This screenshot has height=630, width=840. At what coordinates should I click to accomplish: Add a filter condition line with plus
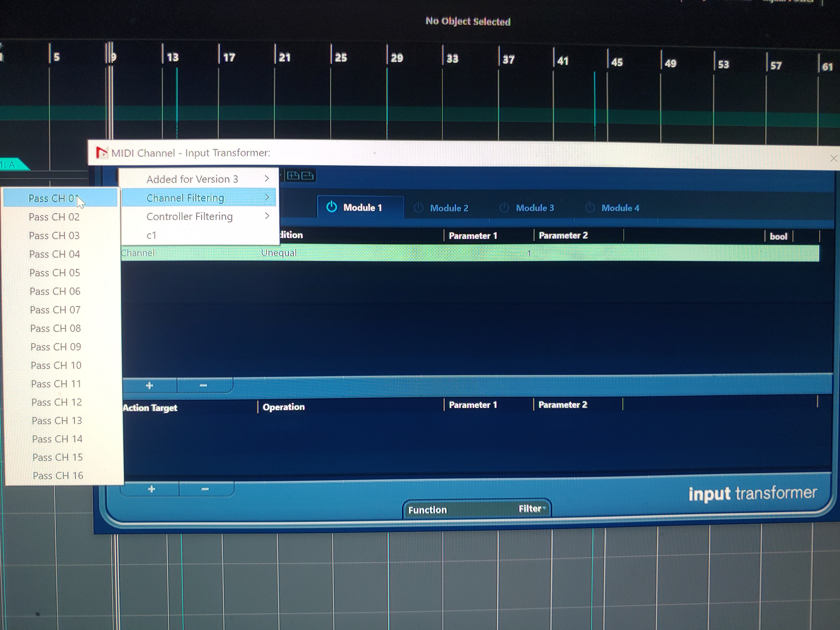pyautogui.click(x=149, y=385)
